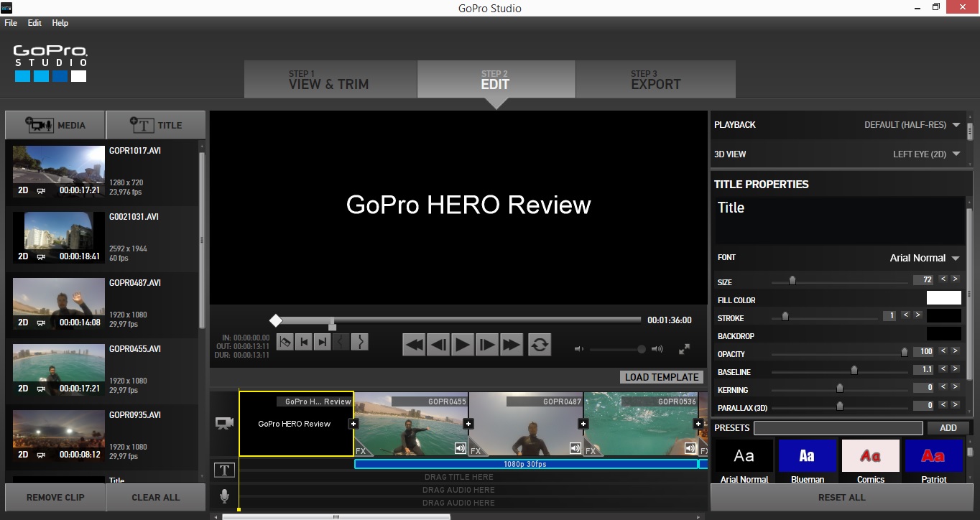Decrease the Parallax (3D) value
The image size is (980, 520).
943,404
